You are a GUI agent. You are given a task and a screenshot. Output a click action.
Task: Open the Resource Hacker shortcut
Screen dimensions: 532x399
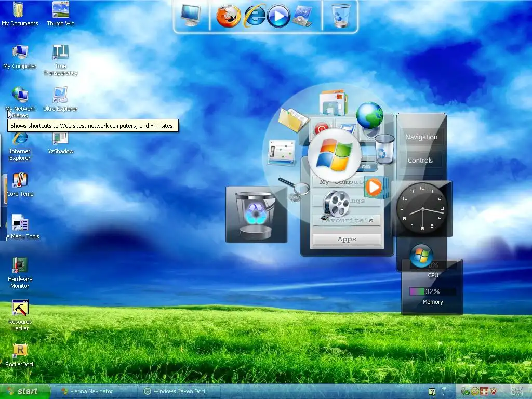(20, 315)
